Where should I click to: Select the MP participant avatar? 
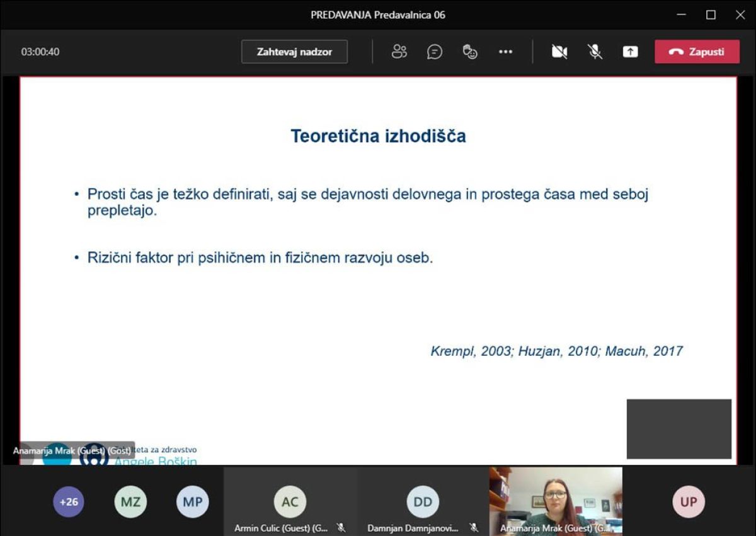(192, 502)
